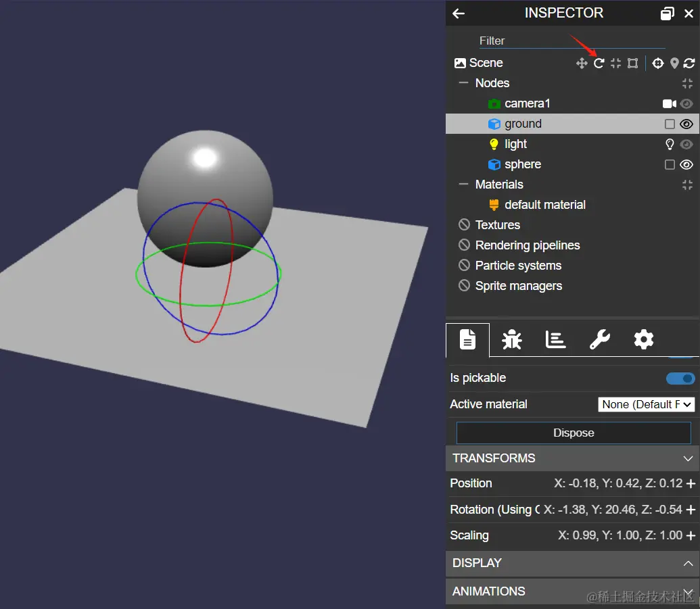The height and width of the screenshot is (609, 700).
Task: Switch to the Debug tab with bug icon
Action: 511,340
